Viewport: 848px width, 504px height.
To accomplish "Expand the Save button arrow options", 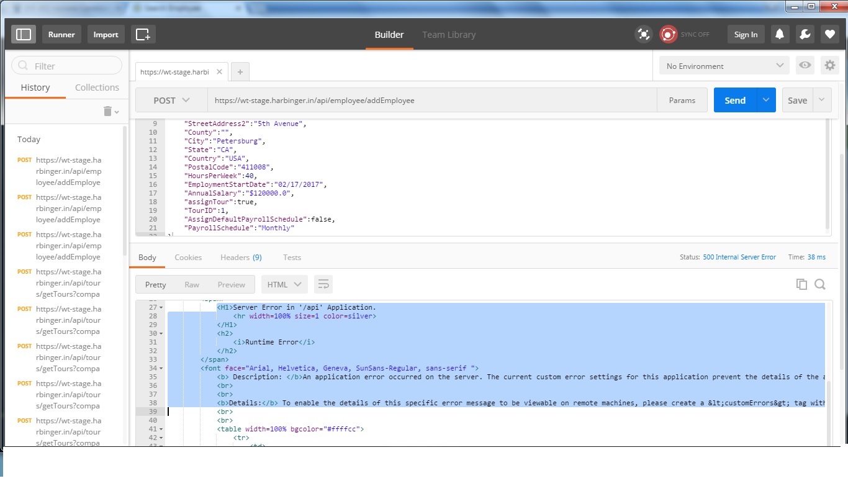I will tap(822, 100).
